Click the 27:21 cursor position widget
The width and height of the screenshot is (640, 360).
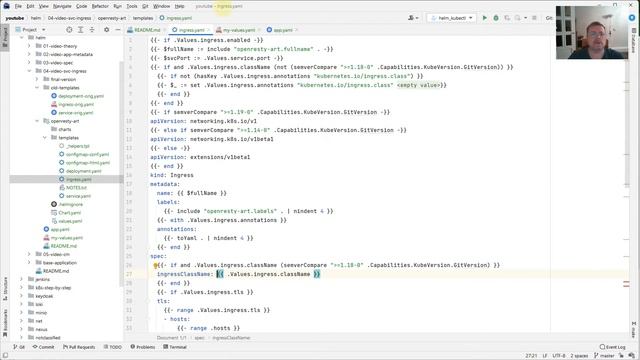(x=531, y=356)
